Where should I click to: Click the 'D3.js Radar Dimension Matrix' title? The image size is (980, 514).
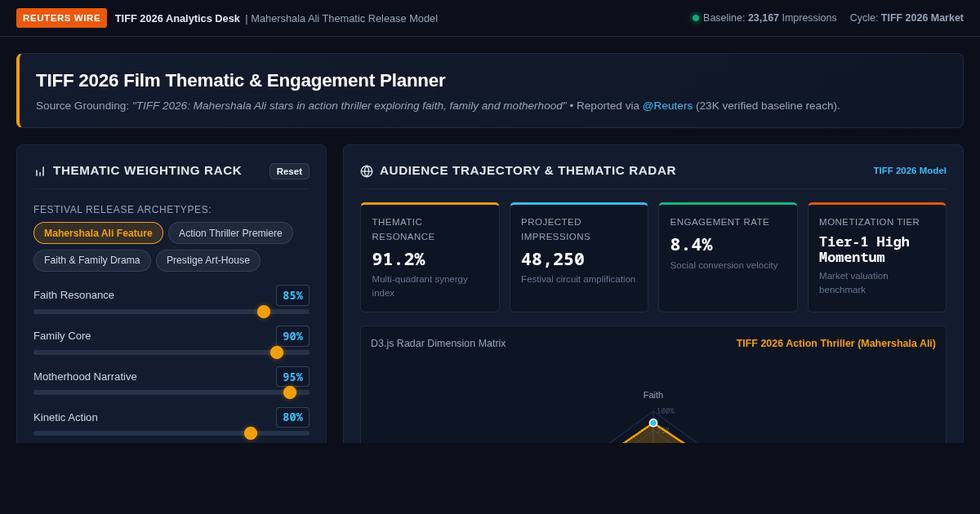pyautogui.click(x=439, y=343)
